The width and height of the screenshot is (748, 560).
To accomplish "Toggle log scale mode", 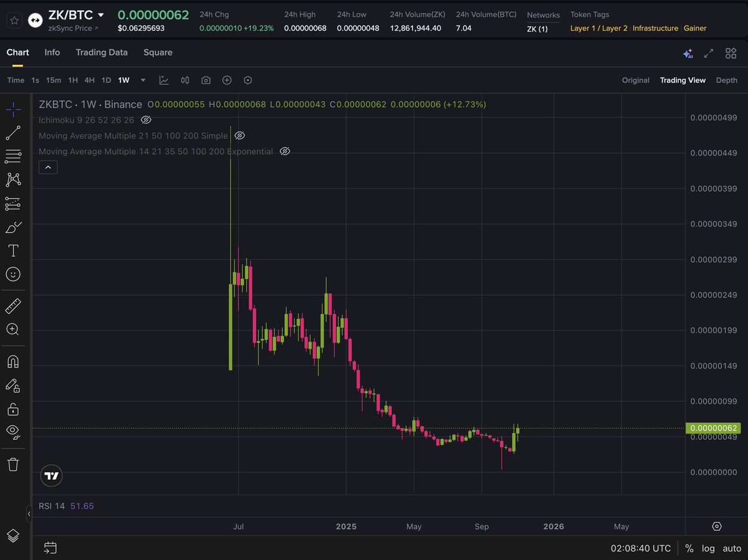I will pos(708,548).
